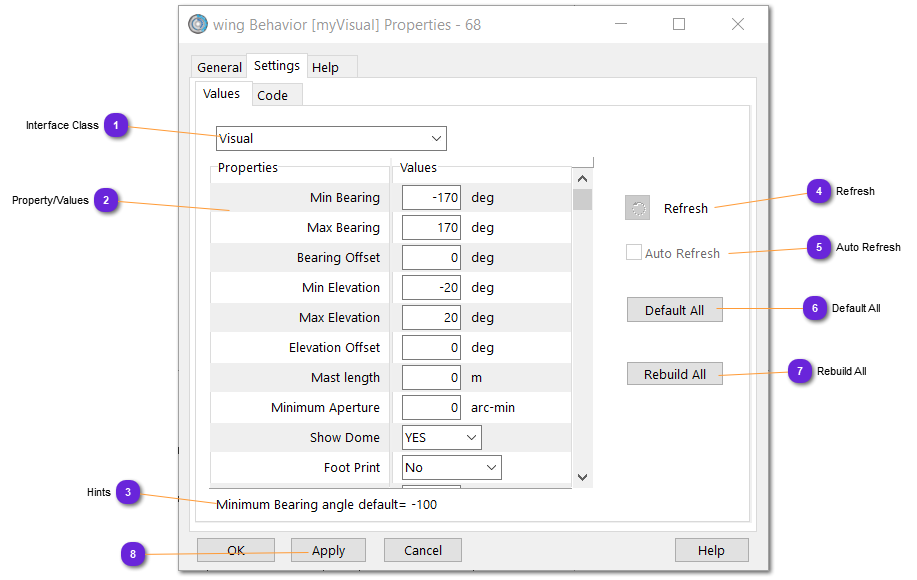Viewport: 917px width, 580px height.
Task: Click the Min Bearing value field
Action: 431,198
